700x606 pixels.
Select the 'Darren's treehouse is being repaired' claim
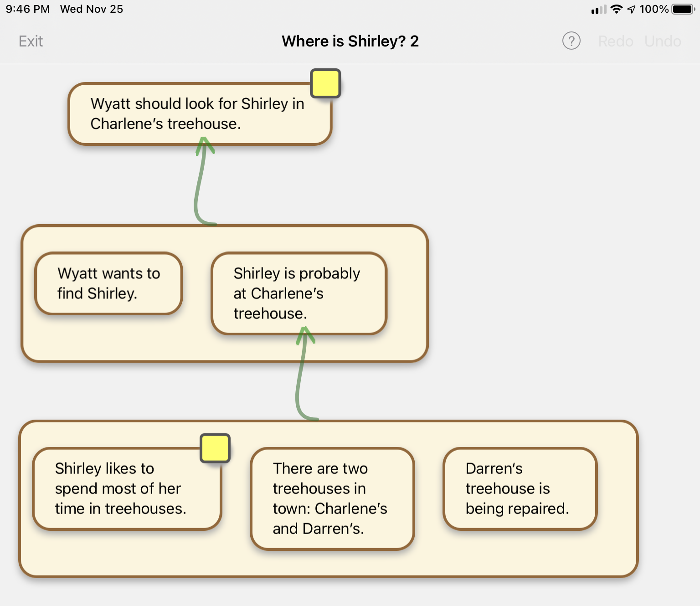click(520, 489)
